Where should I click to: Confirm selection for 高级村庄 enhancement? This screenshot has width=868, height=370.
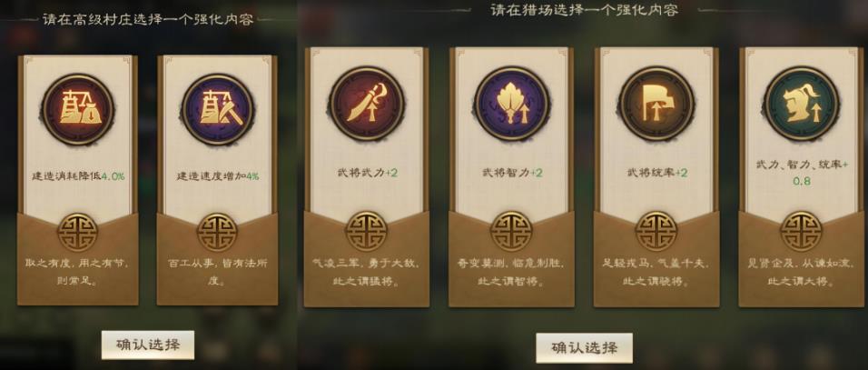[x=148, y=345]
